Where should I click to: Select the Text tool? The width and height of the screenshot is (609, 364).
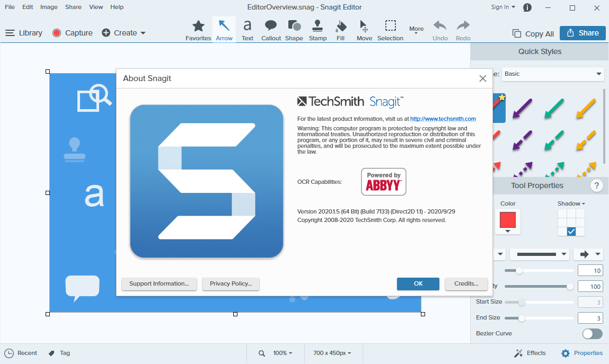[x=247, y=29]
